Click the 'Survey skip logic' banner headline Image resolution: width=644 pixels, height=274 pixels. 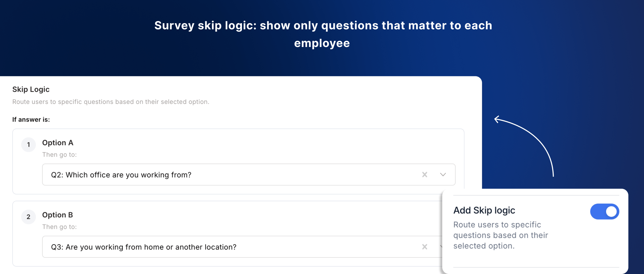point(323,34)
